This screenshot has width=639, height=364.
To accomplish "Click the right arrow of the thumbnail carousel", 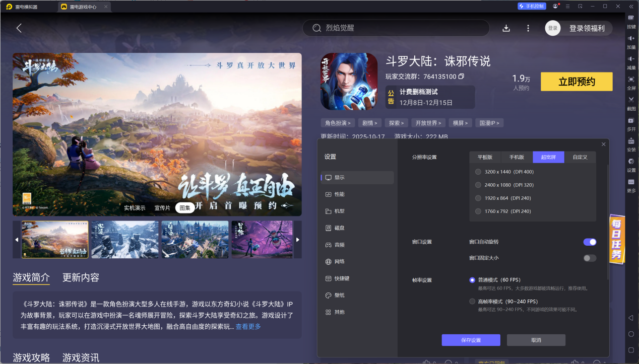I will coord(297,240).
